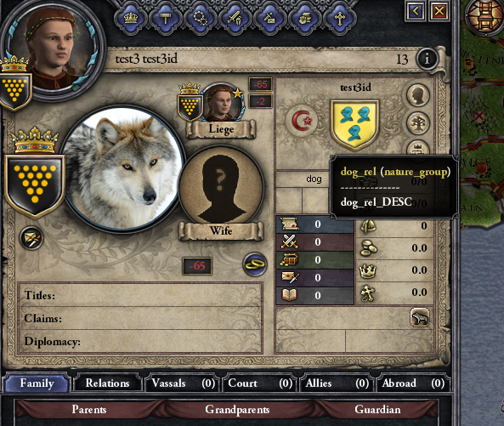This screenshot has height=426, width=504.
Task: Switch to the Relations tab
Action: [107, 383]
